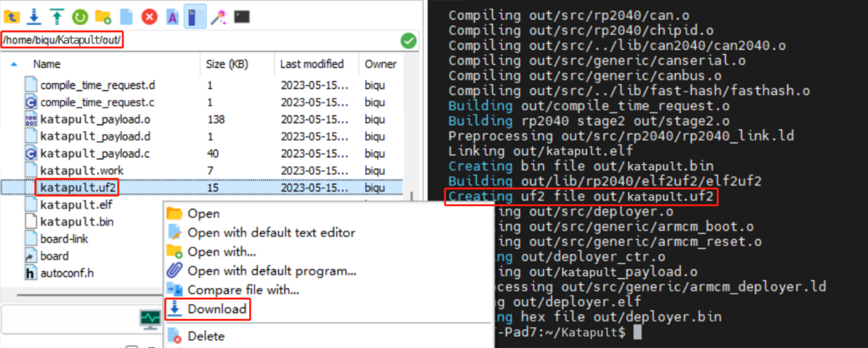Toggle the highlighted blue panel icon

point(195,17)
